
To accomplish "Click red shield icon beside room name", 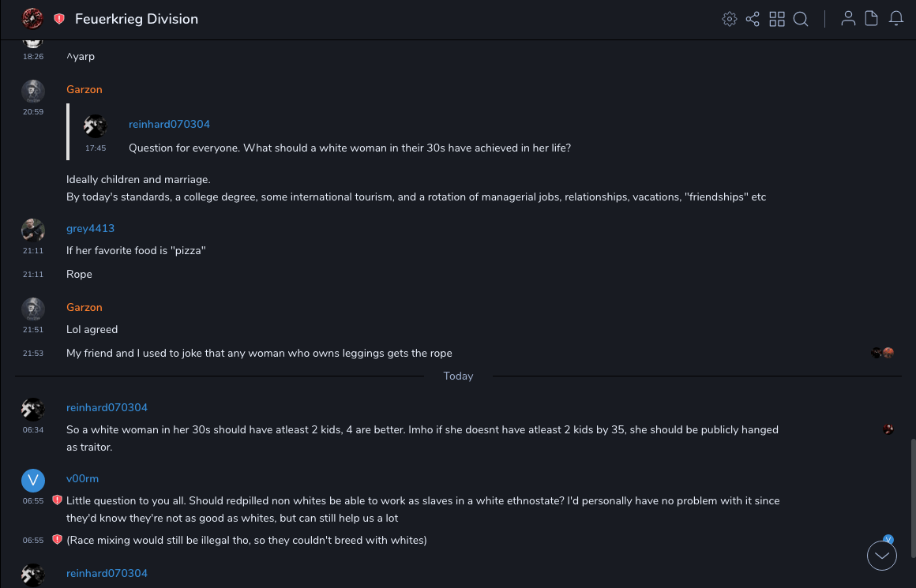I will point(59,19).
